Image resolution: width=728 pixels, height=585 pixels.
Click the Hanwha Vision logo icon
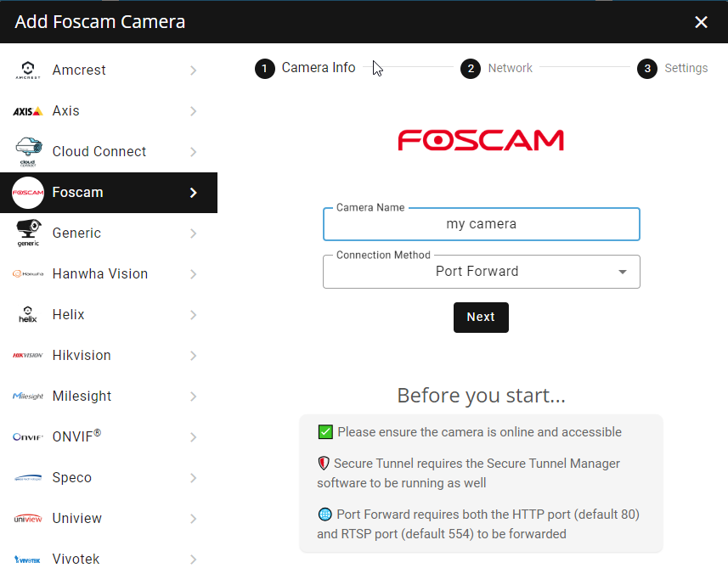pos(28,273)
